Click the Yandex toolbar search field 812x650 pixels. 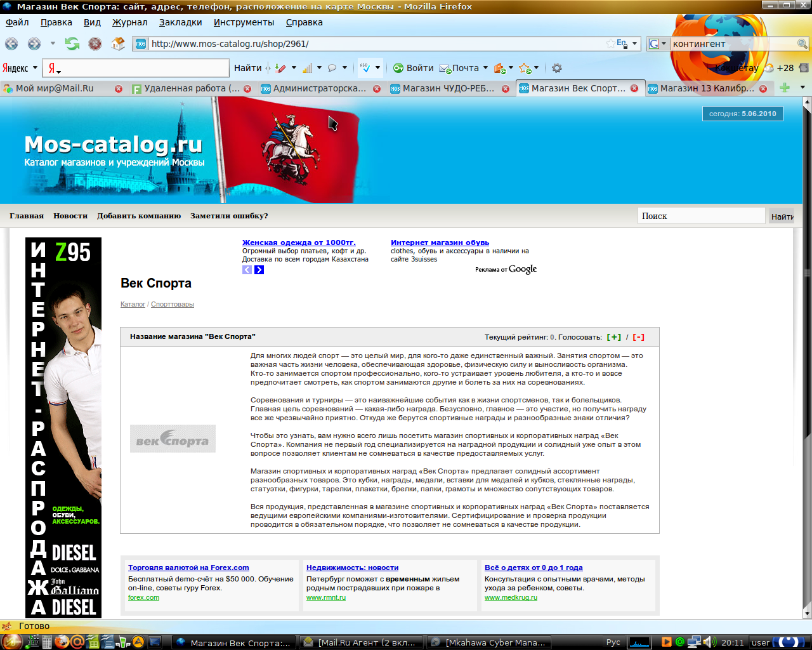click(136, 68)
